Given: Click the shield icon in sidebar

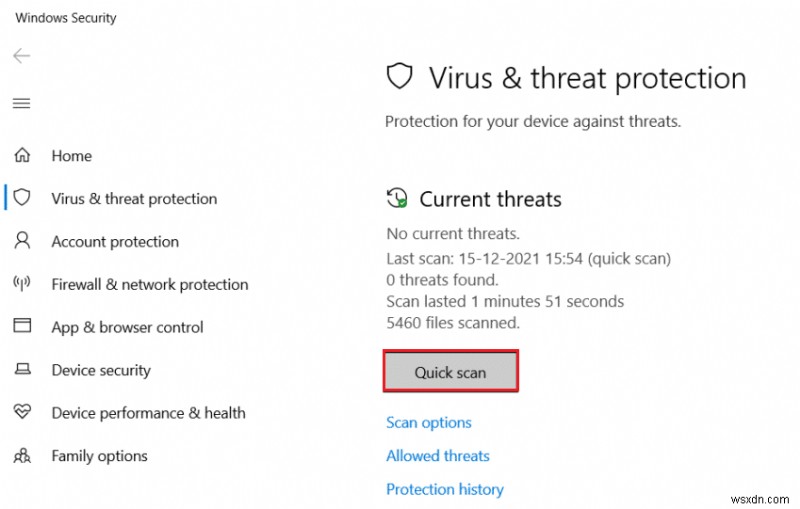Looking at the screenshot, I should (x=21, y=198).
